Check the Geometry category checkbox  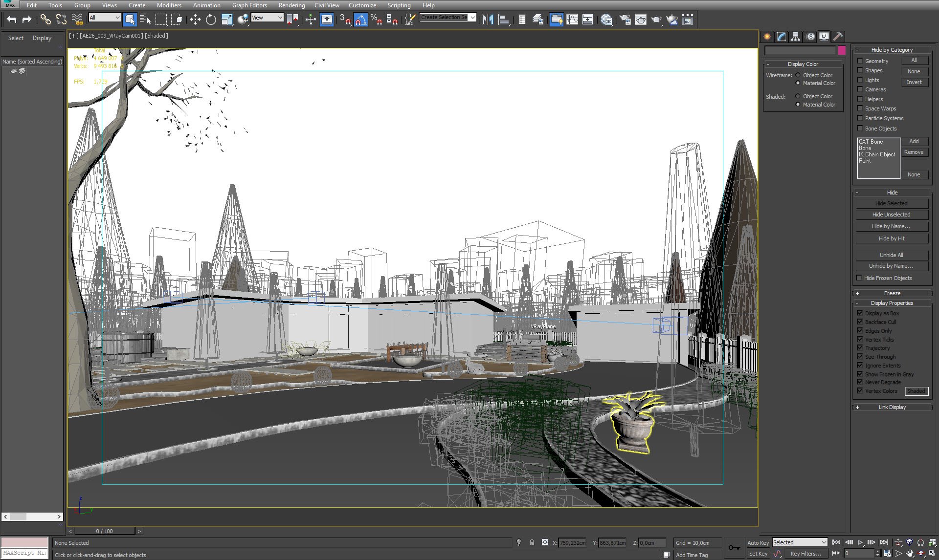(860, 61)
